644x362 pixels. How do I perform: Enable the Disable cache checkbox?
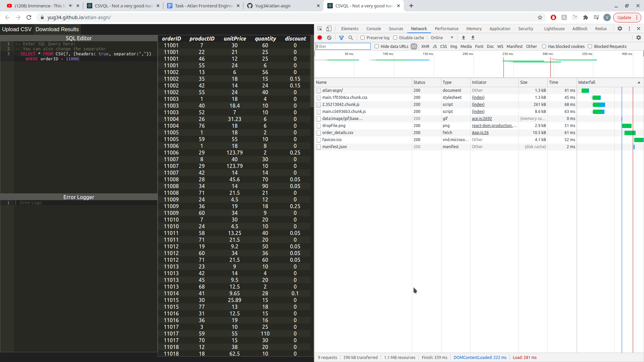pyautogui.click(x=395, y=38)
